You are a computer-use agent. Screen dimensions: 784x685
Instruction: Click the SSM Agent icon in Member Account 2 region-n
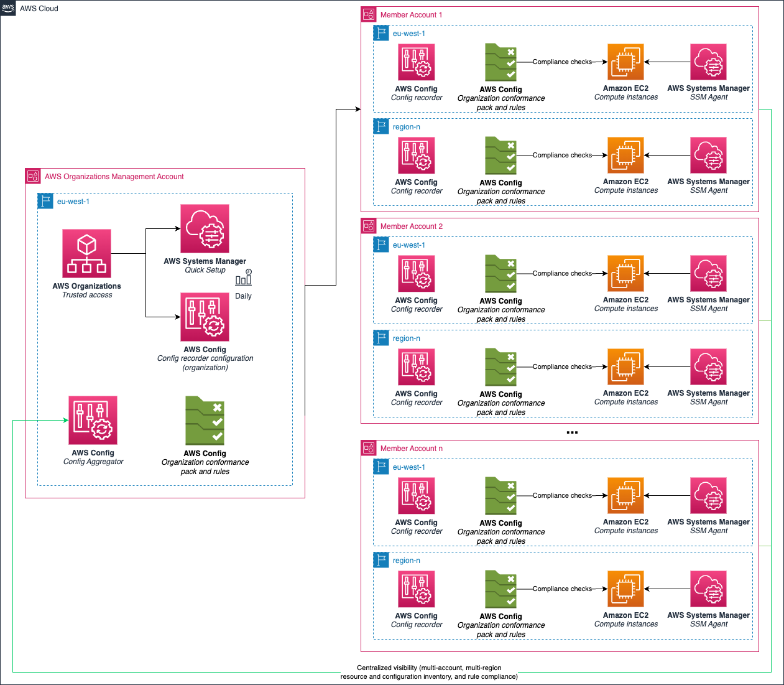tap(708, 366)
